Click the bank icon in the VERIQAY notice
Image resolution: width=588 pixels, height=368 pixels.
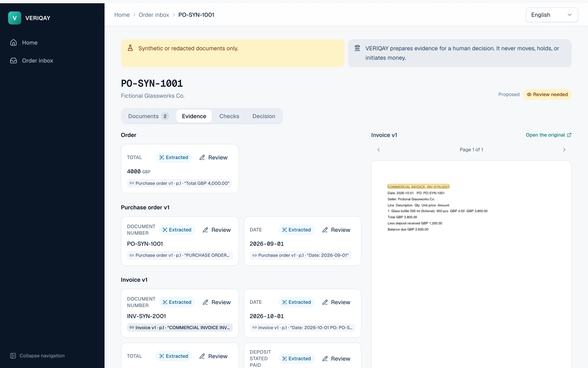(x=357, y=48)
